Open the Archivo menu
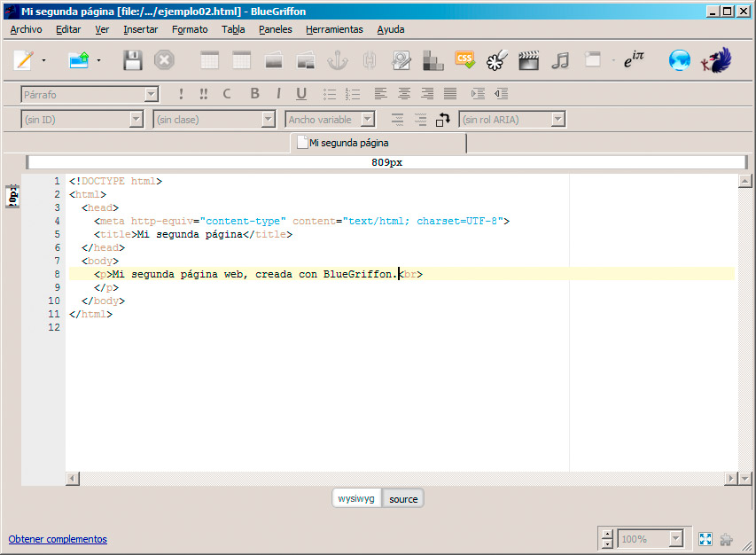Screen dimensions: 756x555 click(26, 29)
